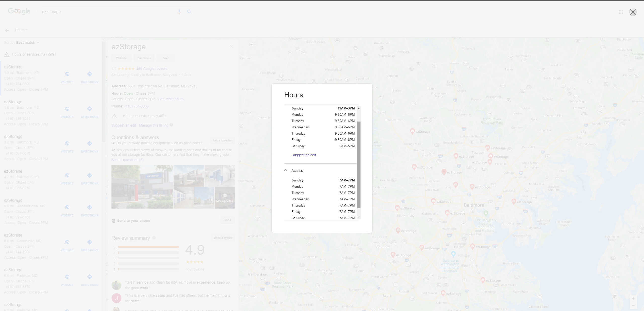The height and width of the screenshot is (311, 644).
Task: Click the Save button in ezStorage panel
Action: click(166, 58)
